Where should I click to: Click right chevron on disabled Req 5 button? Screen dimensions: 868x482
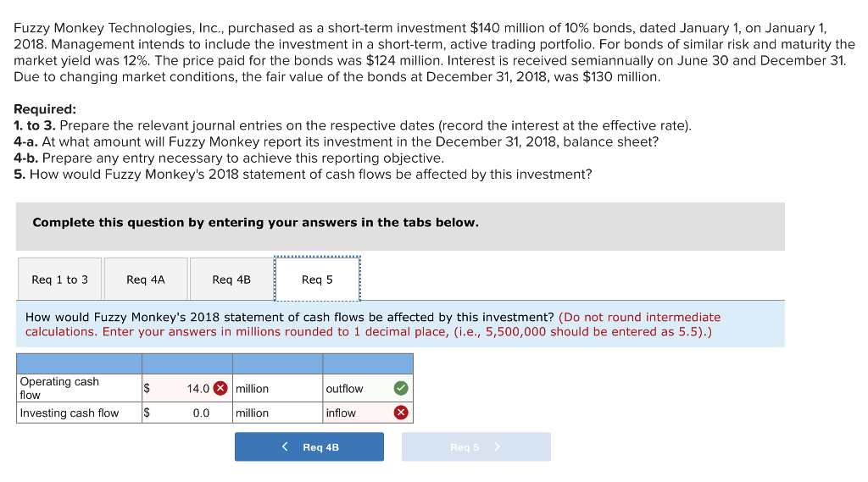click(497, 446)
